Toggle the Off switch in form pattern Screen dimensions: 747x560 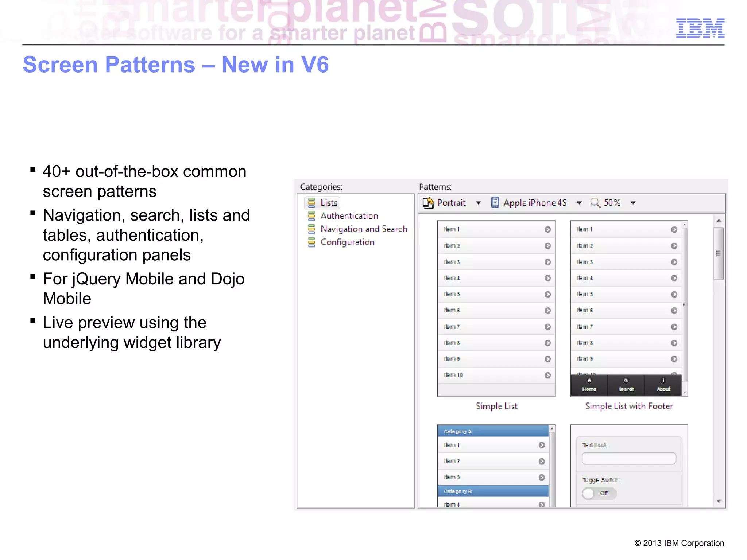[599, 493]
